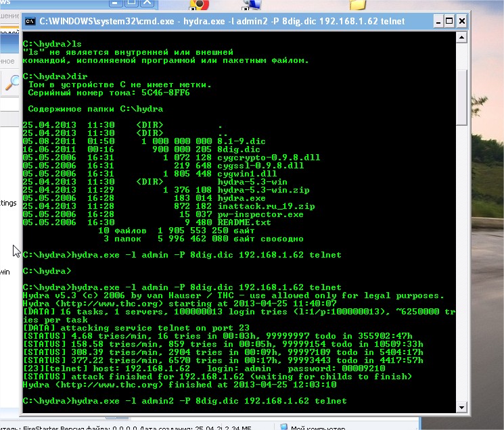Click the hydra.exe entry in directory listing
Viewport: 504px width, 430px height.
point(242,198)
